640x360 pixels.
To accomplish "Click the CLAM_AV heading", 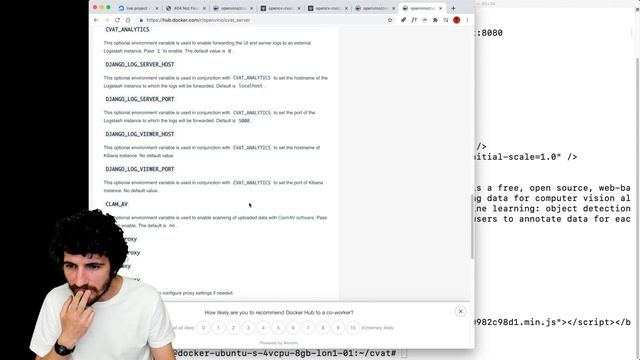I will click(117, 204).
